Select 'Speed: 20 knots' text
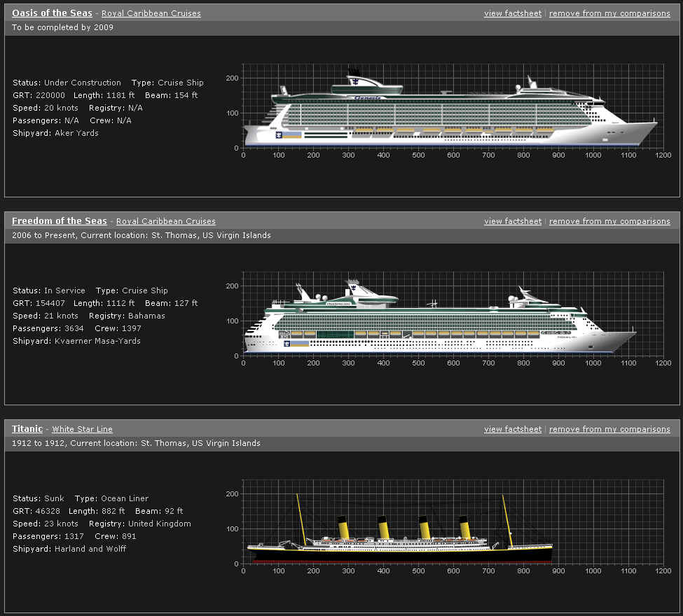 pyautogui.click(x=46, y=108)
